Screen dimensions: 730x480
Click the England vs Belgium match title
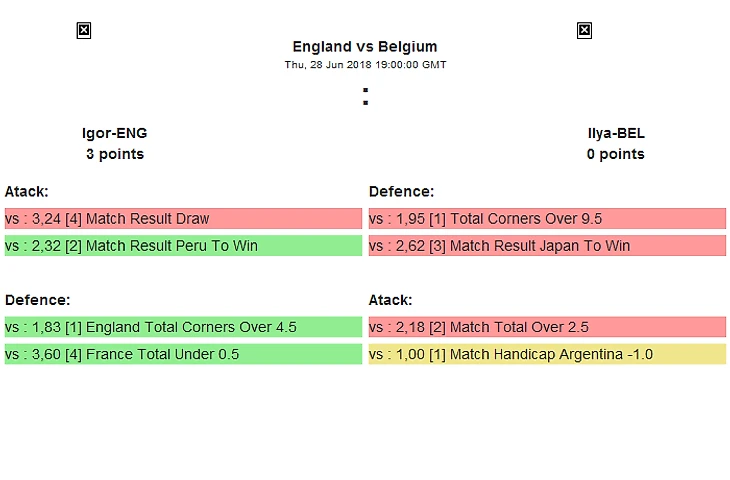(365, 46)
